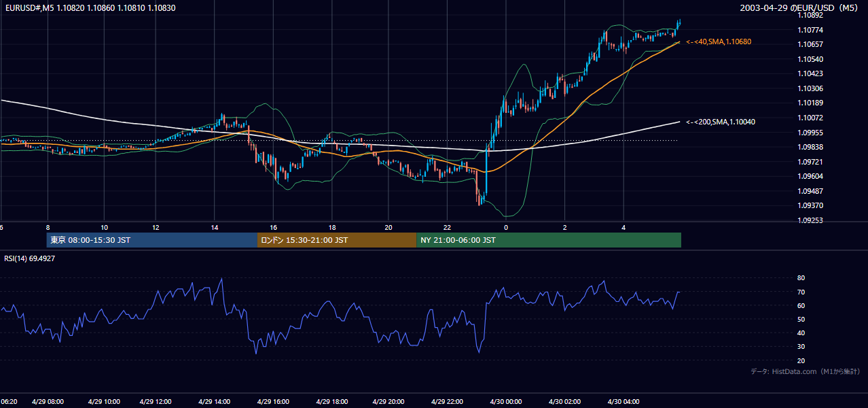The height and width of the screenshot is (408, 868).
Task: Click the '4/29 12:00' bottom date label
Action: pos(156,401)
